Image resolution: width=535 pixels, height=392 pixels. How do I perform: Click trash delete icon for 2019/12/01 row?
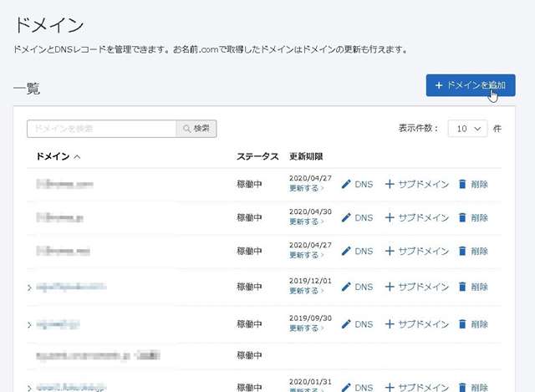[x=462, y=287]
